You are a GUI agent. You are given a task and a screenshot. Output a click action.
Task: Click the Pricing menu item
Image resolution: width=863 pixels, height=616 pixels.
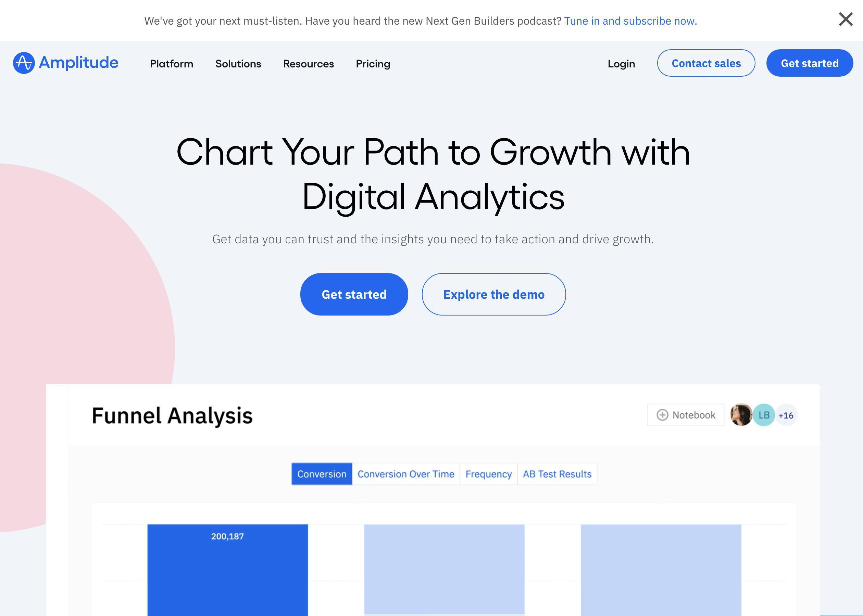click(373, 63)
